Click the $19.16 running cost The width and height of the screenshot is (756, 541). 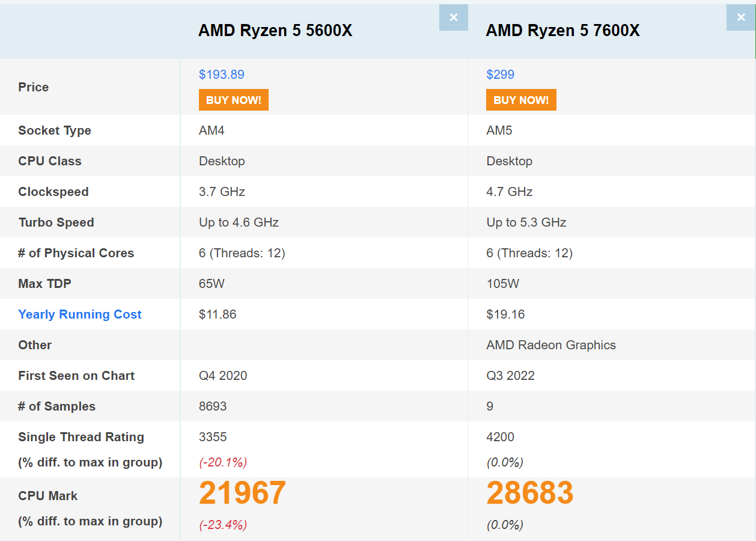pos(505,314)
